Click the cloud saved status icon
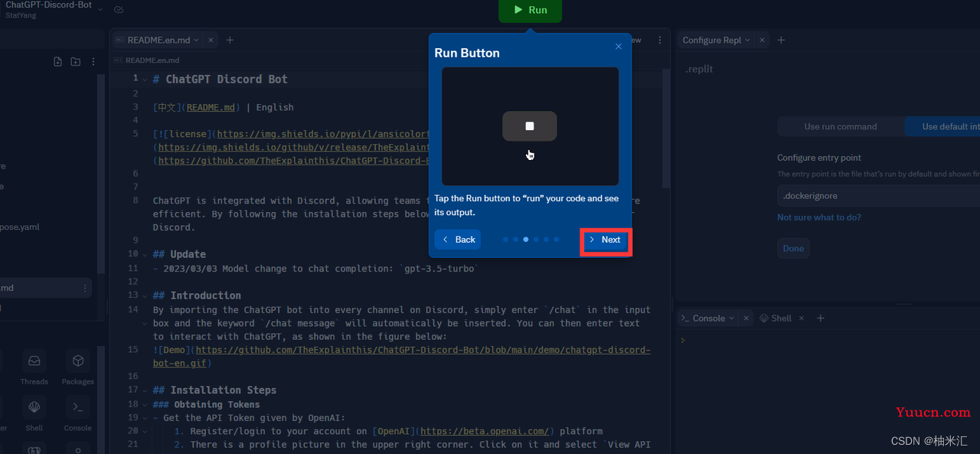The width and height of the screenshot is (980, 454). [x=119, y=9]
